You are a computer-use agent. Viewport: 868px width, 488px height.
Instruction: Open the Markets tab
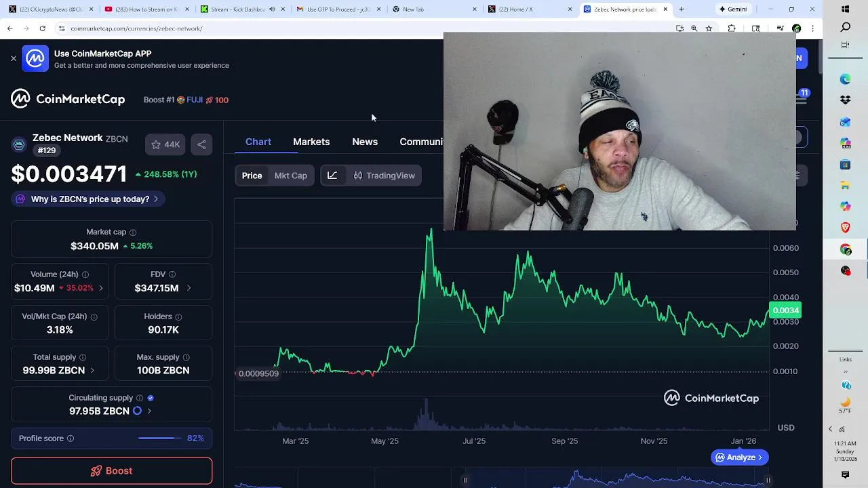311,142
